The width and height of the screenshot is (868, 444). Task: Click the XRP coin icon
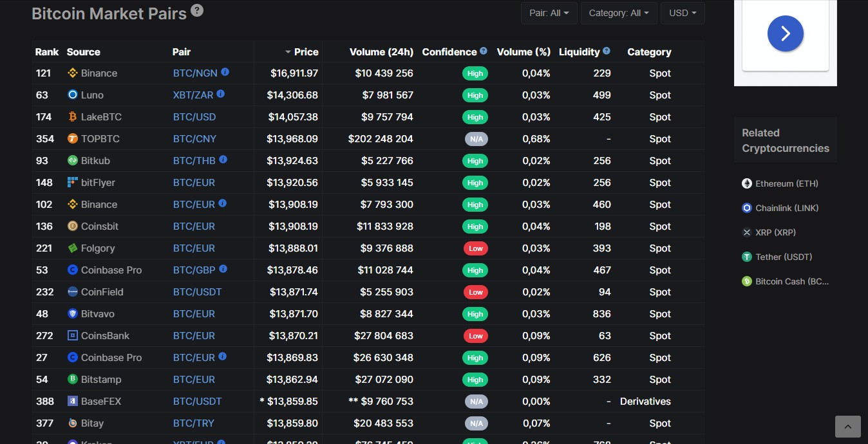coord(747,232)
